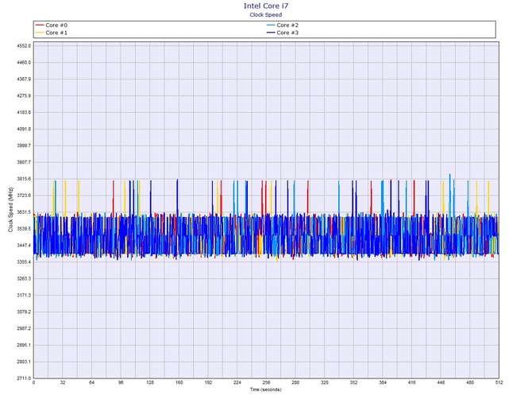Click the 352 tick on time axis

pos(353,382)
